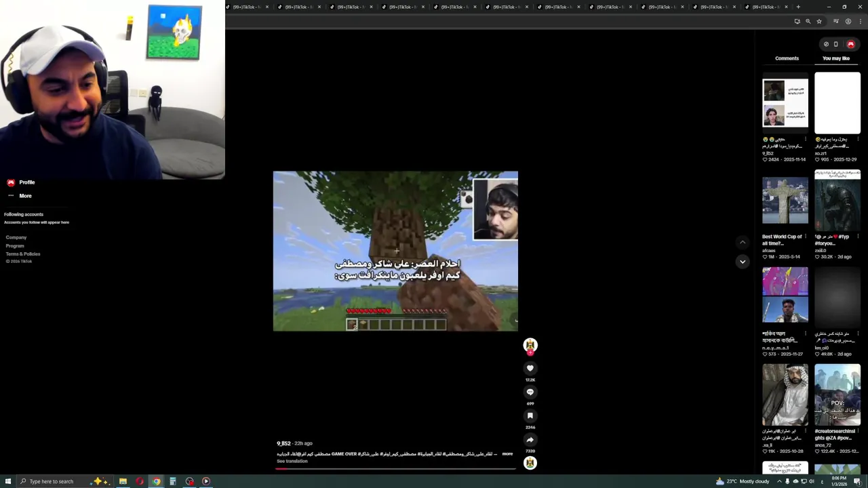This screenshot has width=868, height=488.
Task: Open the blank white xo.zr1 thumbnail
Action: tap(837, 103)
